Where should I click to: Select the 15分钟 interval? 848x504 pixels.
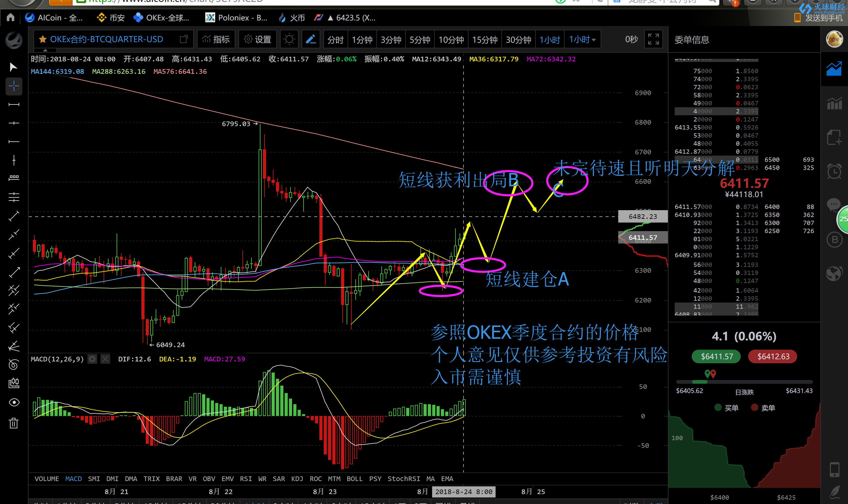[x=485, y=40]
